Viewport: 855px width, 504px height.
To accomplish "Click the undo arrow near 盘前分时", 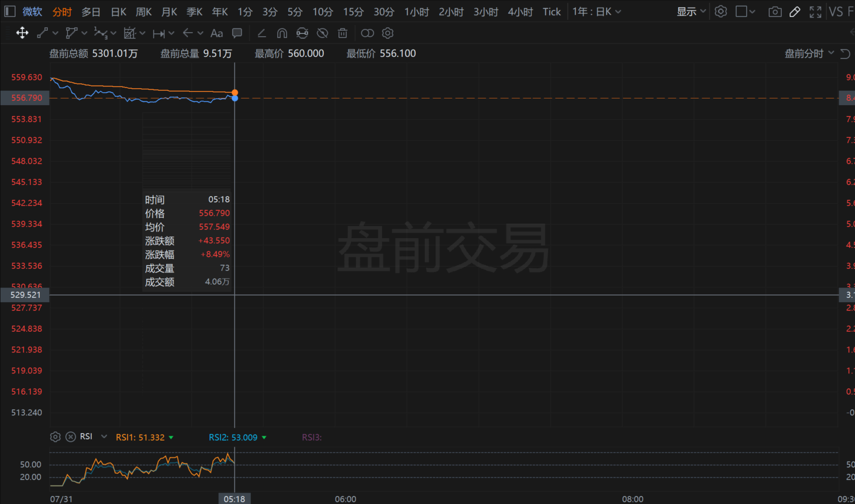I will (845, 54).
